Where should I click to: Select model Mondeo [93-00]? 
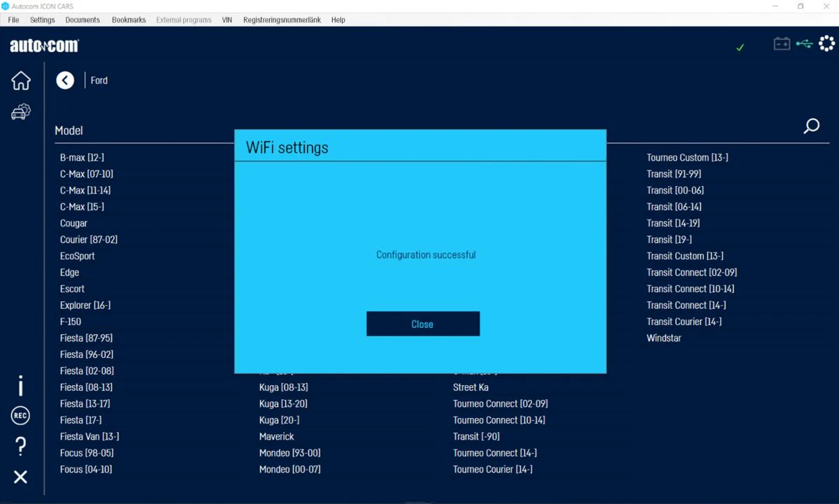click(x=290, y=453)
